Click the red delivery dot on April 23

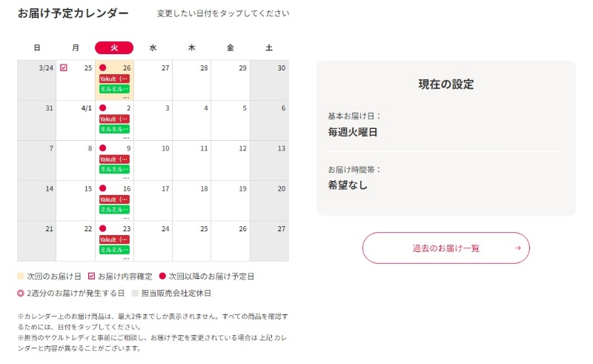(102, 228)
